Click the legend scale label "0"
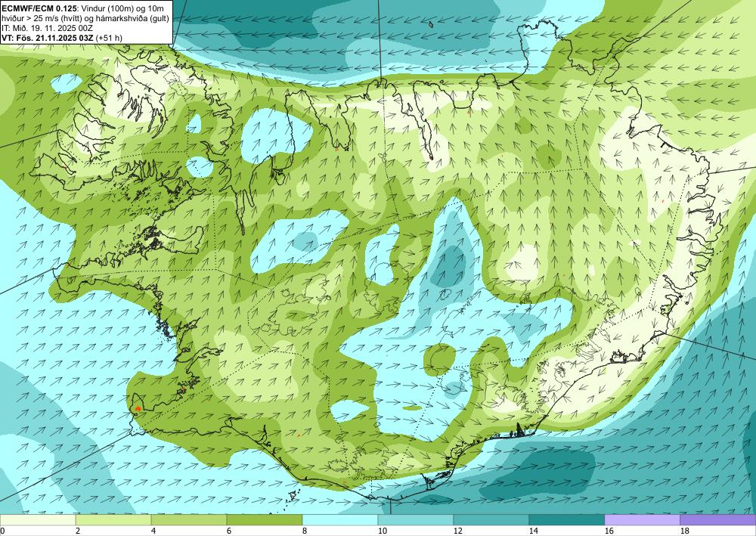The image size is (756, 536). click(2, 531)
